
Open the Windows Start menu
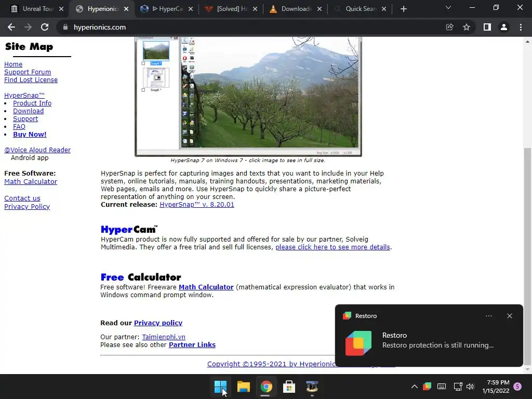pos(220,387)
